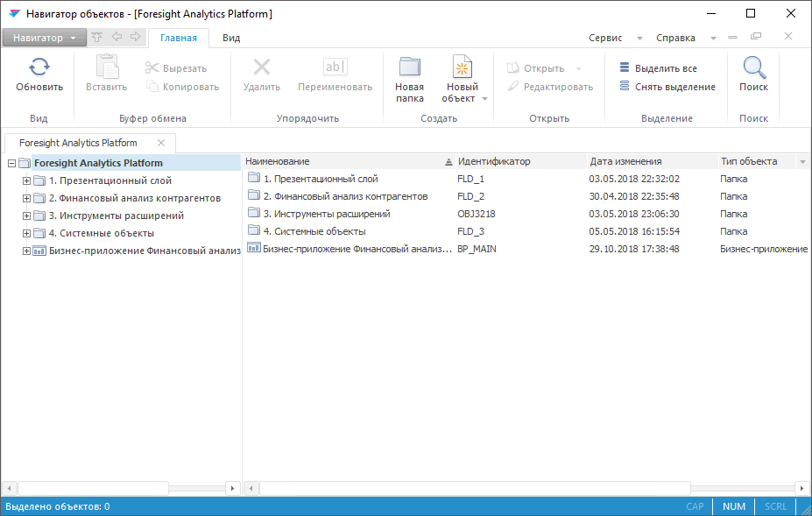Click right scroll arrow of list pane
The image size is (812, 516).
click(801, 488)
